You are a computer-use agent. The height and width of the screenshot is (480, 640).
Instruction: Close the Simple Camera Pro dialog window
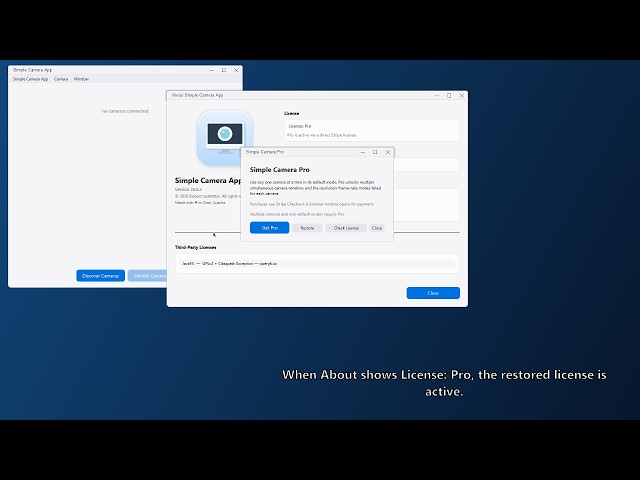tap(388, 152)
